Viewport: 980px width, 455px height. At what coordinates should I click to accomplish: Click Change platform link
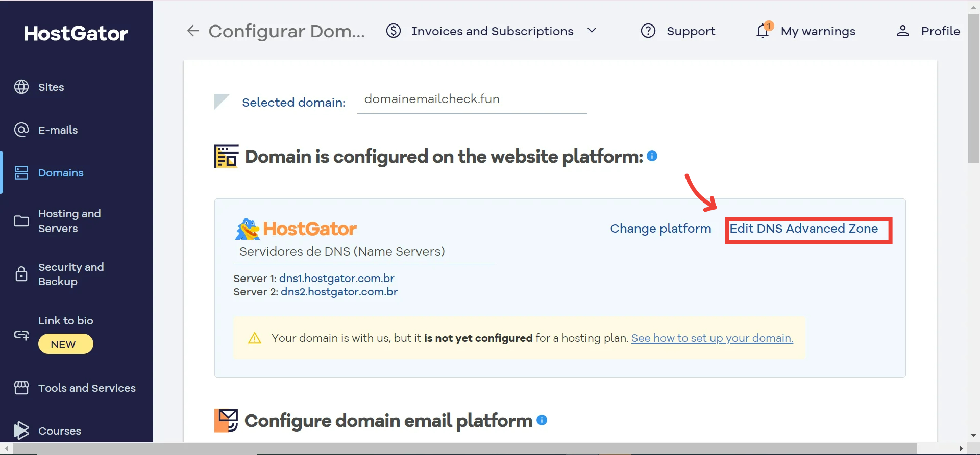[x=660, y=229]
